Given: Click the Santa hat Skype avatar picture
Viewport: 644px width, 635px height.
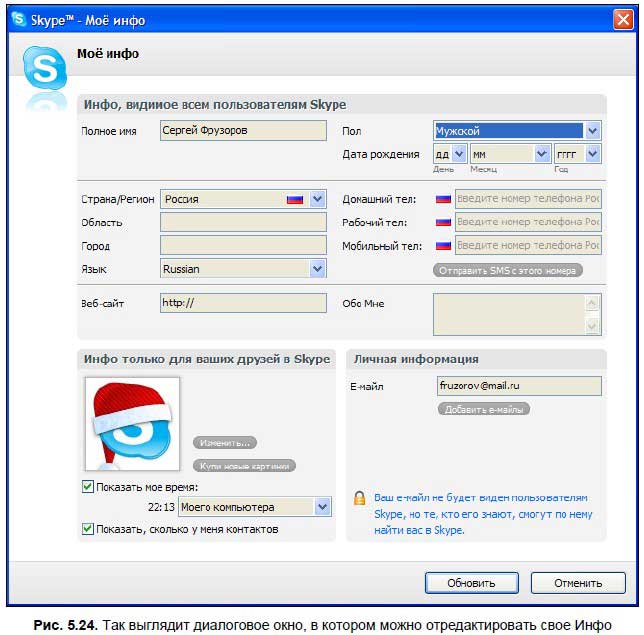Looking at the screenshot, I should coord(132,423).
